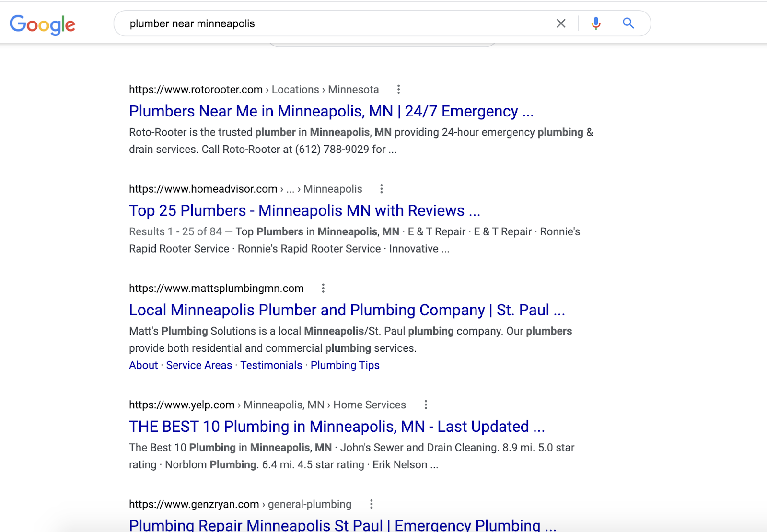Open 'Plumbing Repair Minneapolis St Paul' result
Image resolution: width=767 pixels, height=532 pixels.
[343, 525]
